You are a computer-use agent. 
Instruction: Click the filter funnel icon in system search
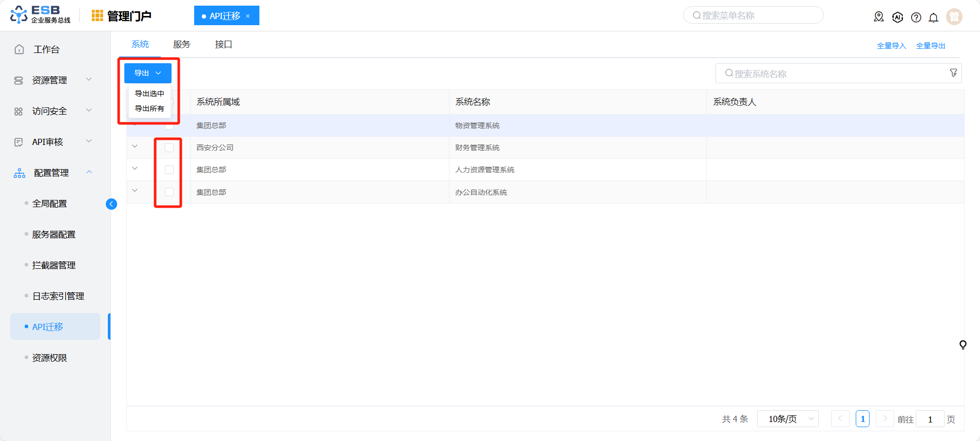pos(953,73)
